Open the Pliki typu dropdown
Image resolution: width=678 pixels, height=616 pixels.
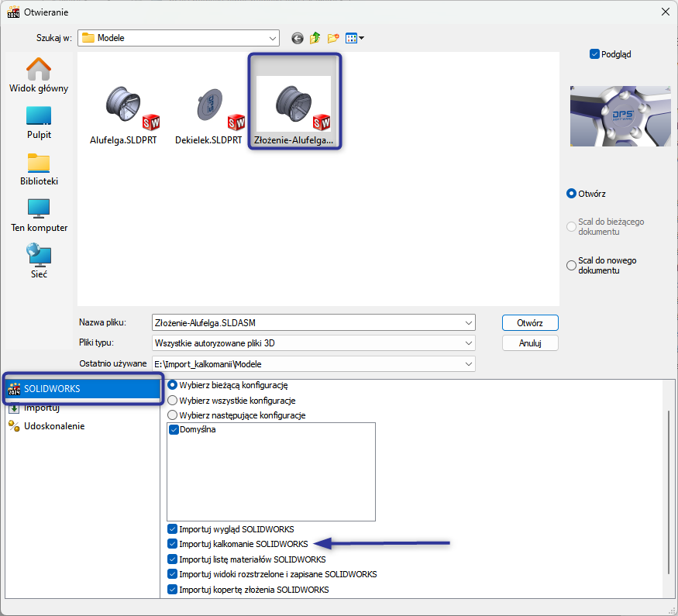coord(468,342)
